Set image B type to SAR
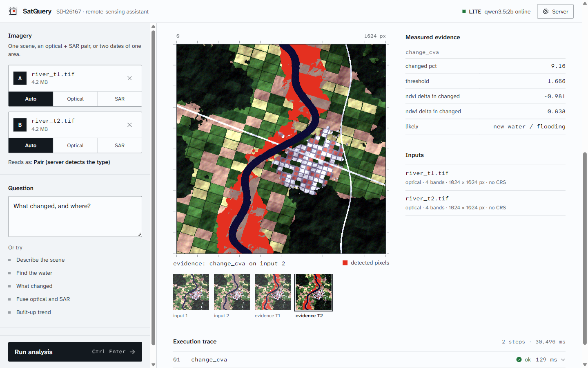The height and width of the screenshot is (368, 588). (x=120, y=146)
